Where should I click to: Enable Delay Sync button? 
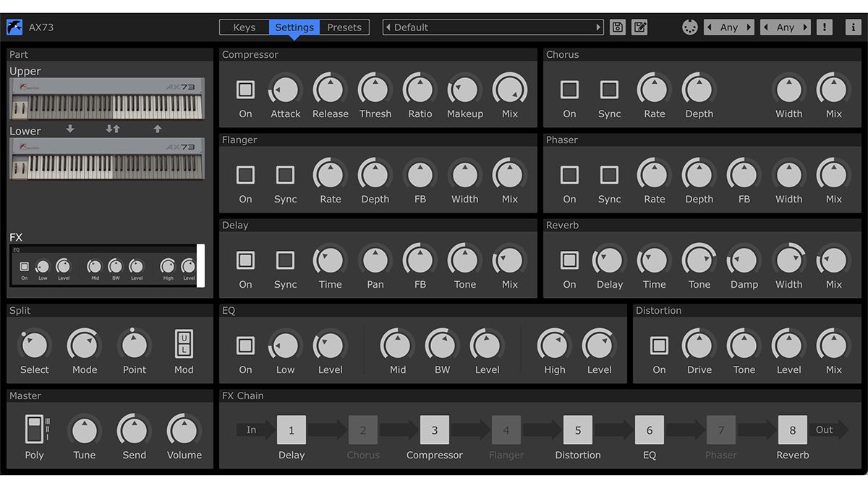point(286,260)
